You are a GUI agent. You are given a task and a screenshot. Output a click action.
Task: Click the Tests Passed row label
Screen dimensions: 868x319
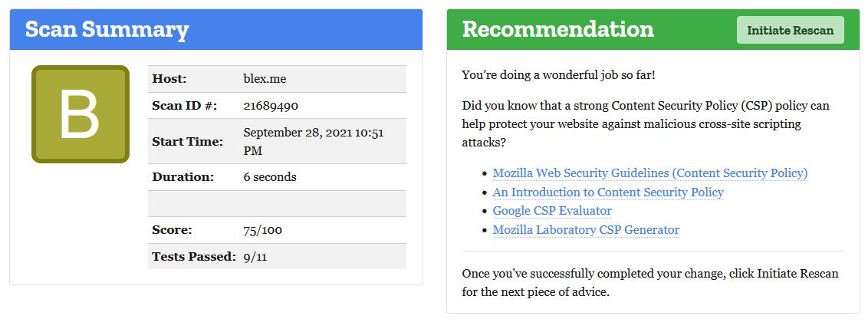pos(193,257)
